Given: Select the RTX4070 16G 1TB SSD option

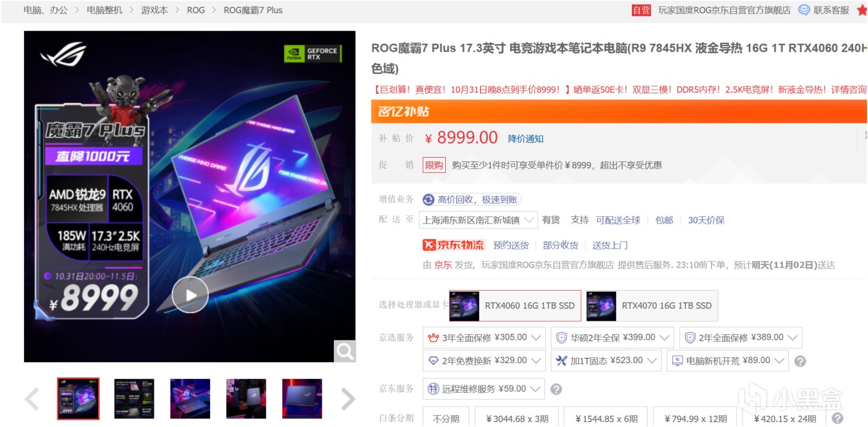Looking at the screenshot, I should 652,306.
